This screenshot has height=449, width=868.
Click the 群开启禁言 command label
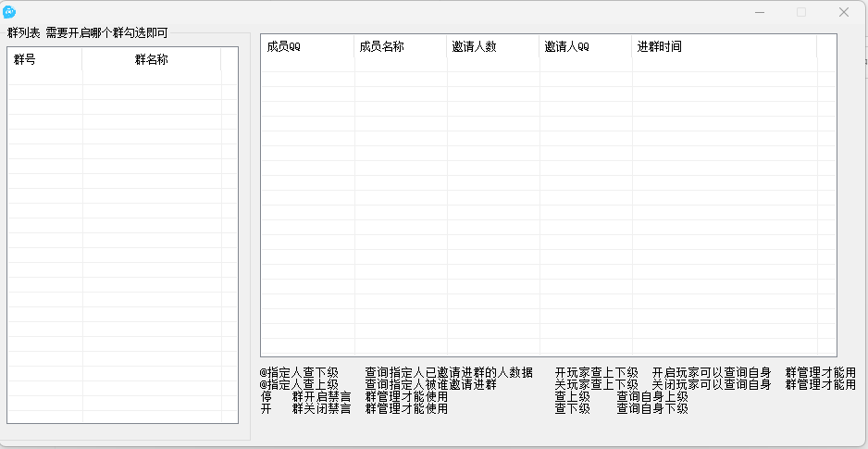tap(321, 396)
